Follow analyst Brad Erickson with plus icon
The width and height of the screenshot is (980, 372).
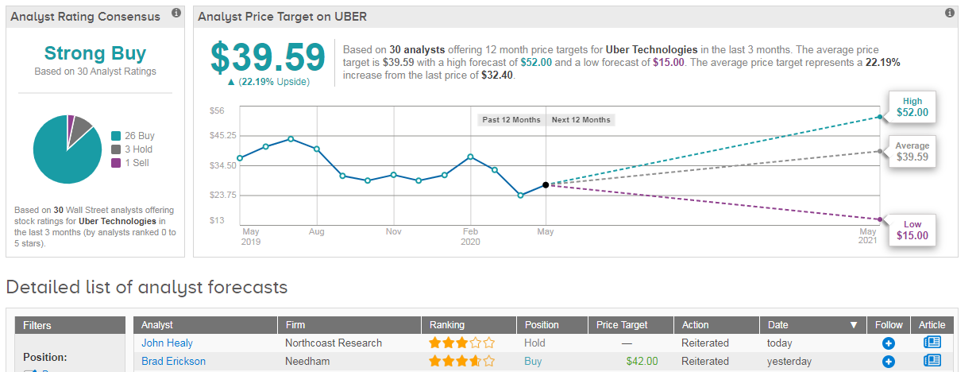point(889,362)
